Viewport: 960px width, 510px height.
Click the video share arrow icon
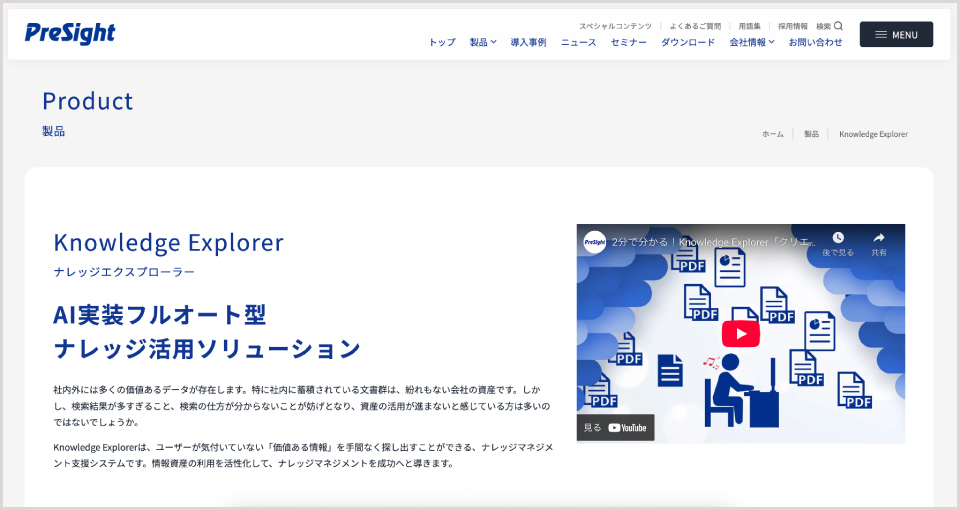coord(879,238)
